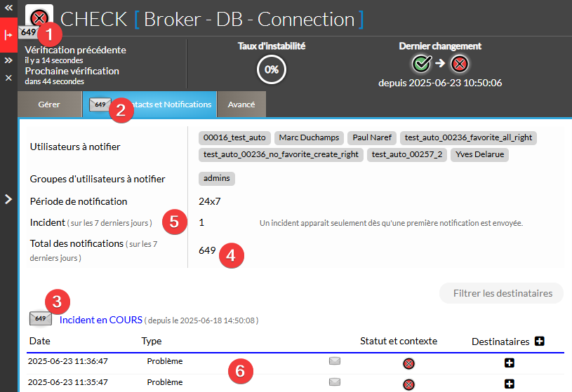
Task: Click the red critical status icon beside CHECK title
Action: 39,18
